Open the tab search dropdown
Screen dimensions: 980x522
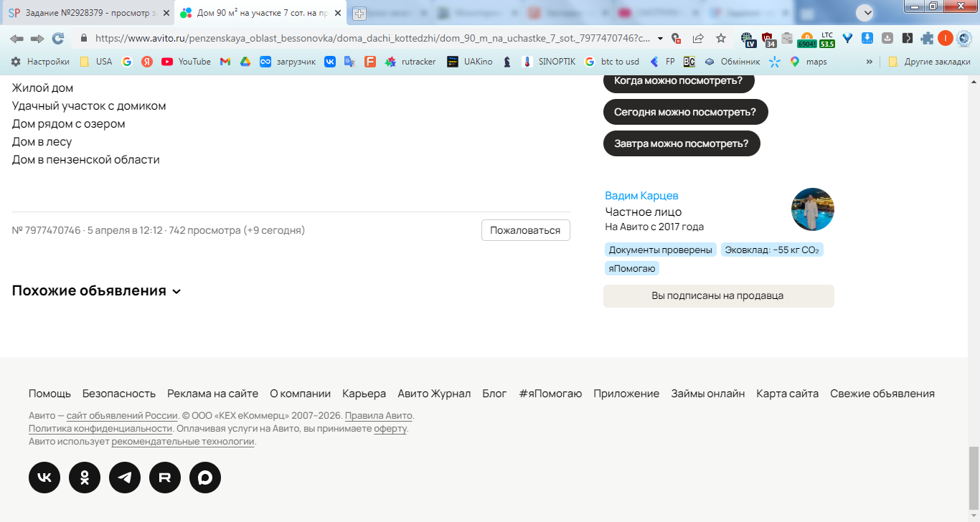coord(864,12)
